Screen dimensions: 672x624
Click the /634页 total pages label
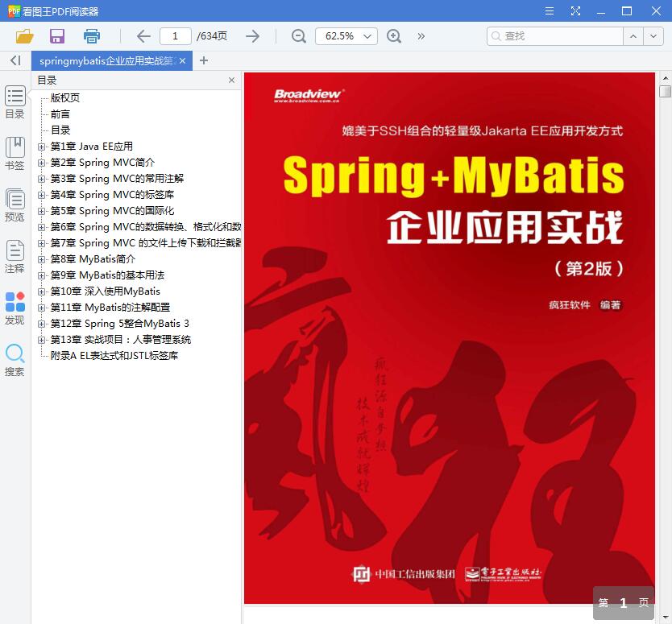(x=212, y=36)
